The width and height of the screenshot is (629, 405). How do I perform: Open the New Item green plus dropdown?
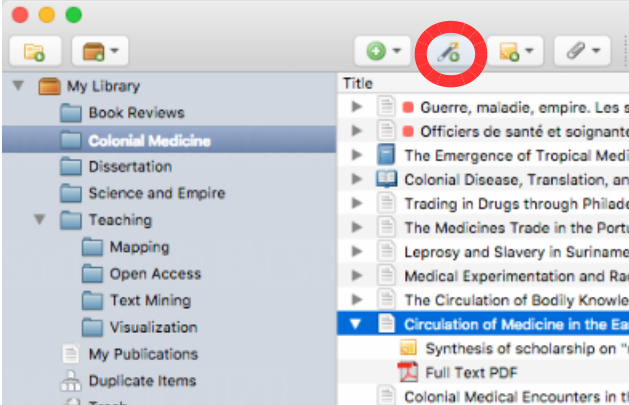[382, 50]
